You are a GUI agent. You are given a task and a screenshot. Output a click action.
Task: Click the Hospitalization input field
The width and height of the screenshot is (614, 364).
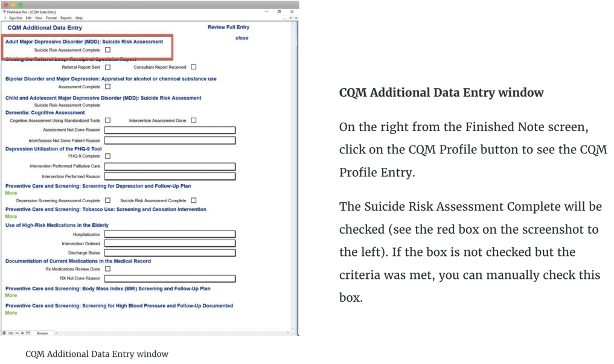[x=170, y=234]
